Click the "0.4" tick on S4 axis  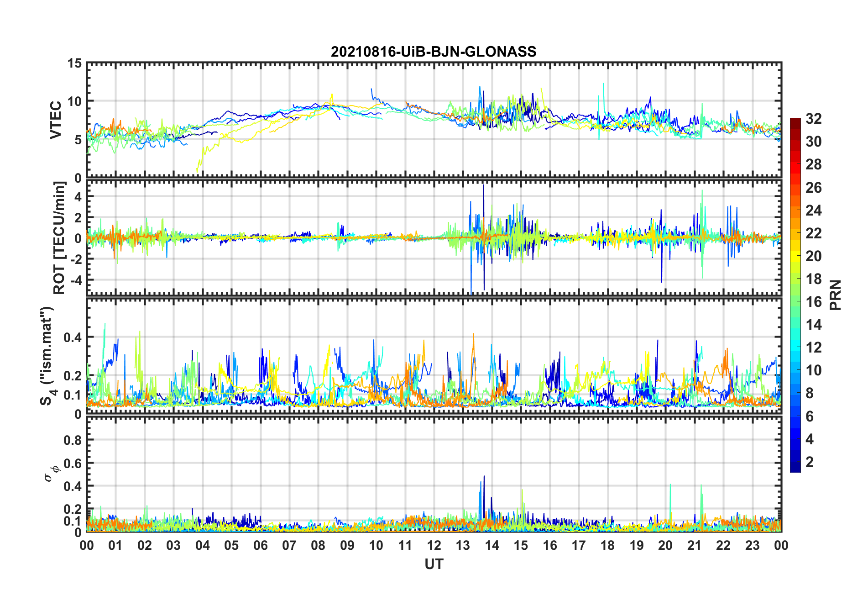(72, 337)
